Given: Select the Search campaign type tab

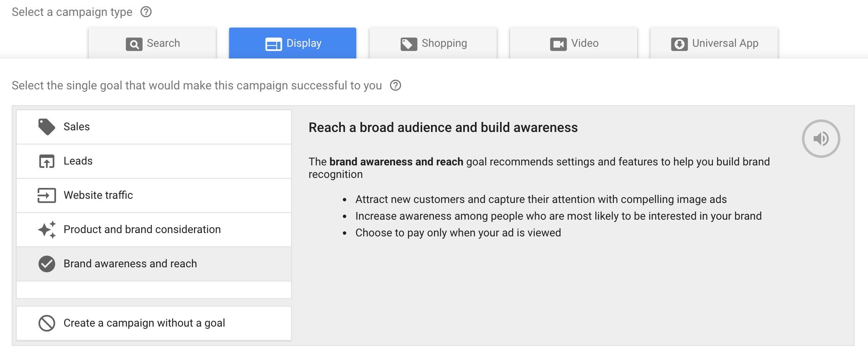Looking at the screenshot, I should pos(152,43).
